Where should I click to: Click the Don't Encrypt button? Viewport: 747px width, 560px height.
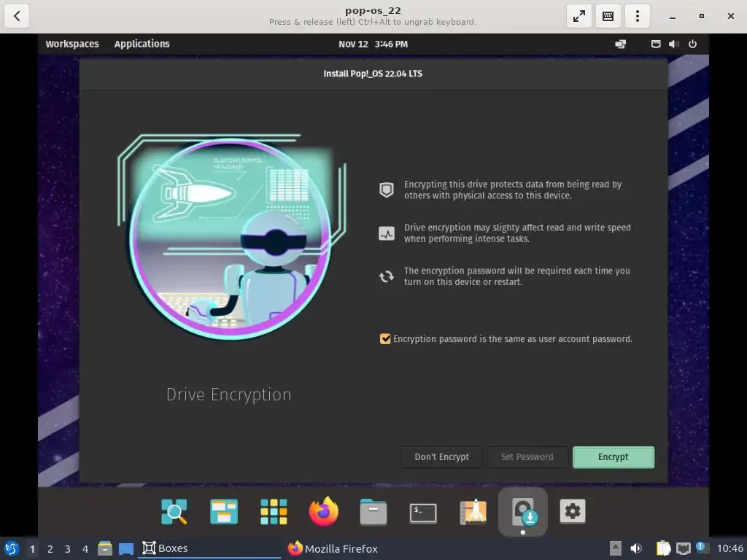pos(441,457)
